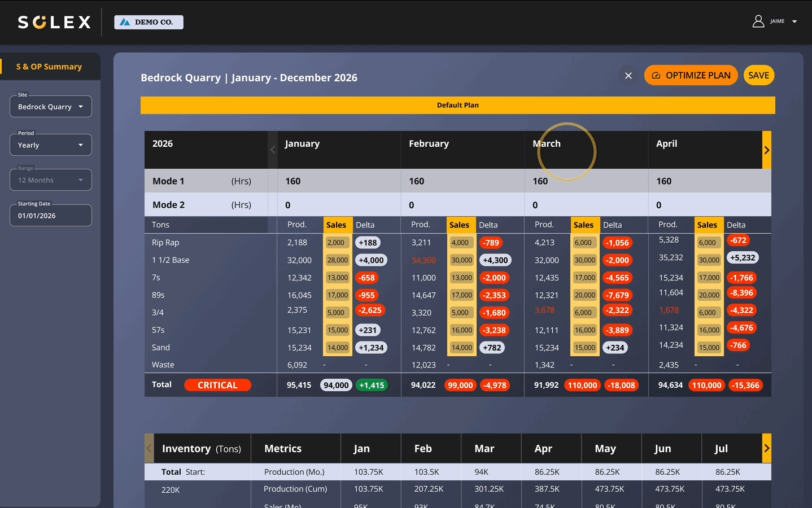812x508 pixels.
Task: Click the March column header
Action: [x=547, y=144]
